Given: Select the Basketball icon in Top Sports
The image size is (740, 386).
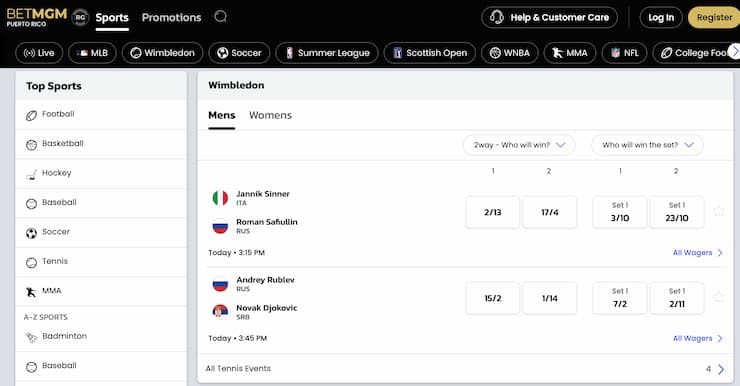Looking at the screenshot, I should [31, 145].
